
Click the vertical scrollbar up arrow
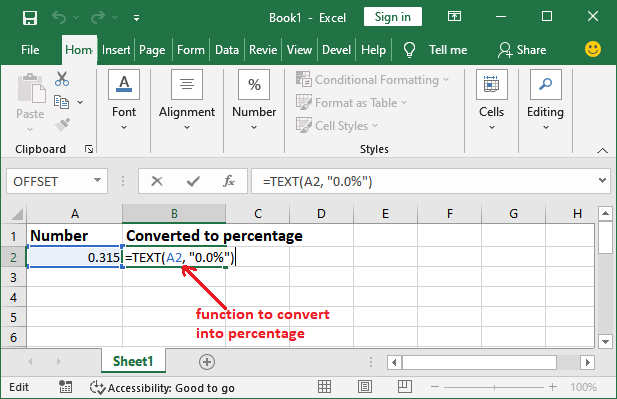605,214
